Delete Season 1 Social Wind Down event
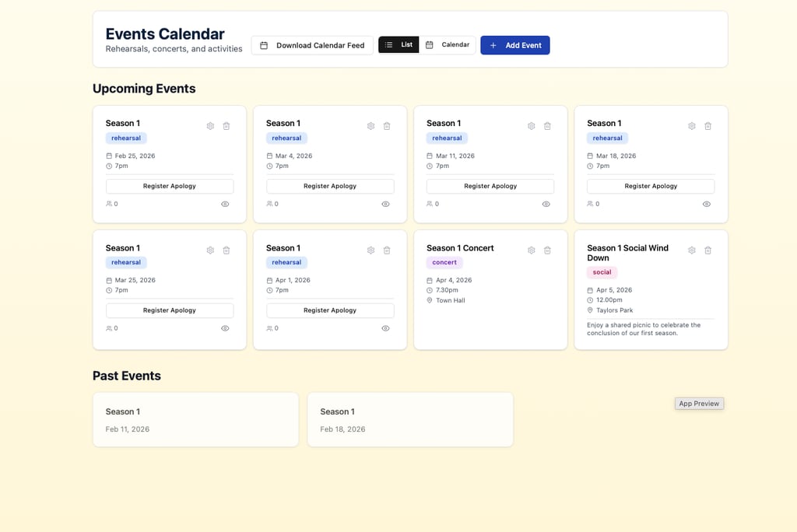 [708, 250]
